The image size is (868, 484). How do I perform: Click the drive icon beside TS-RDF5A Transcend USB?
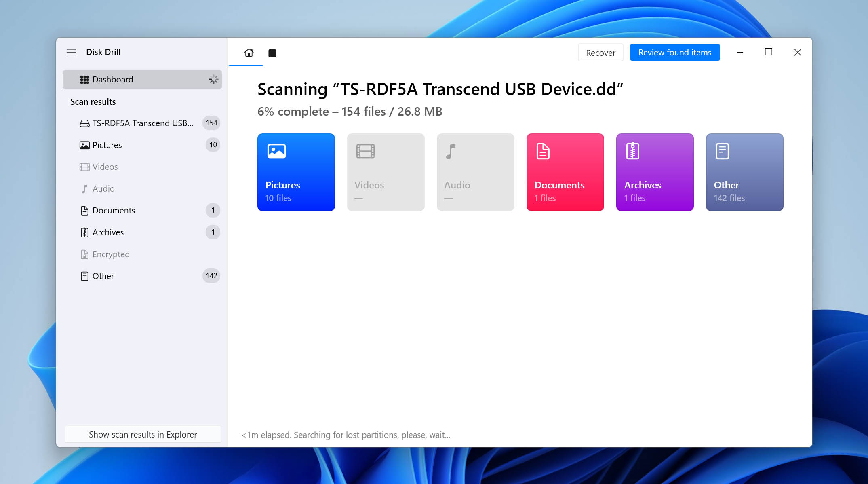(x=84, y=123)
